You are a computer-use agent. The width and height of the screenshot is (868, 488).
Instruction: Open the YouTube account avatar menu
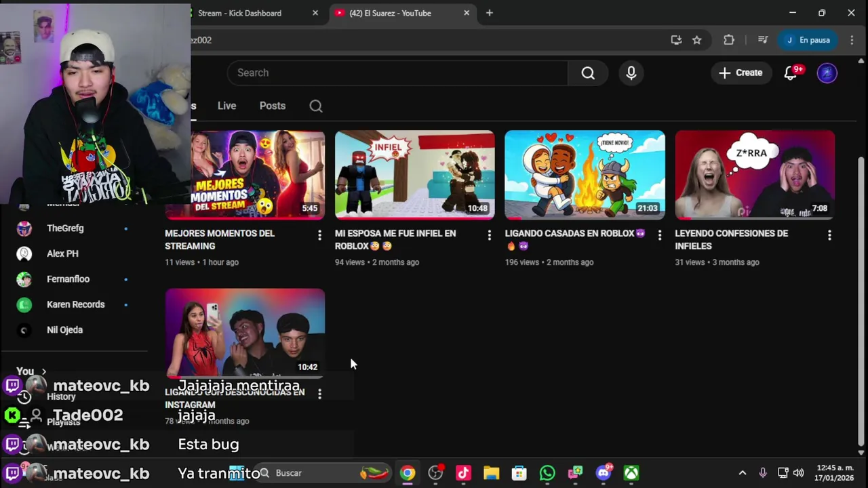pos(827,73)
